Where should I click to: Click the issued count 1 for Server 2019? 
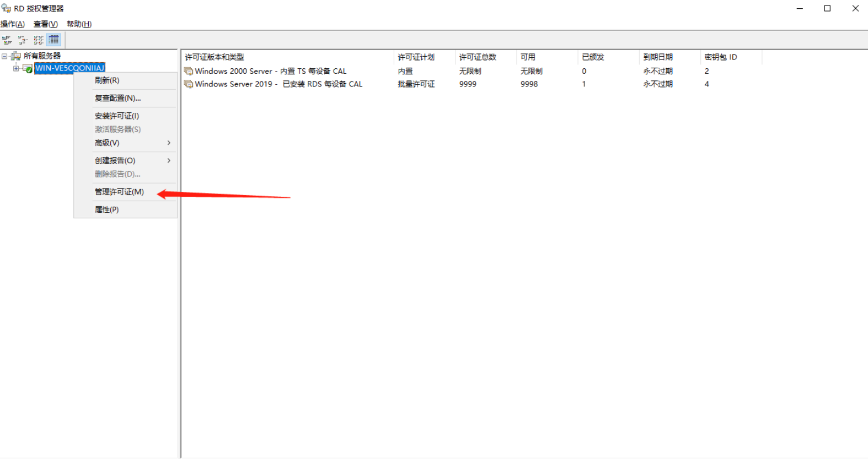click(584, 84)
